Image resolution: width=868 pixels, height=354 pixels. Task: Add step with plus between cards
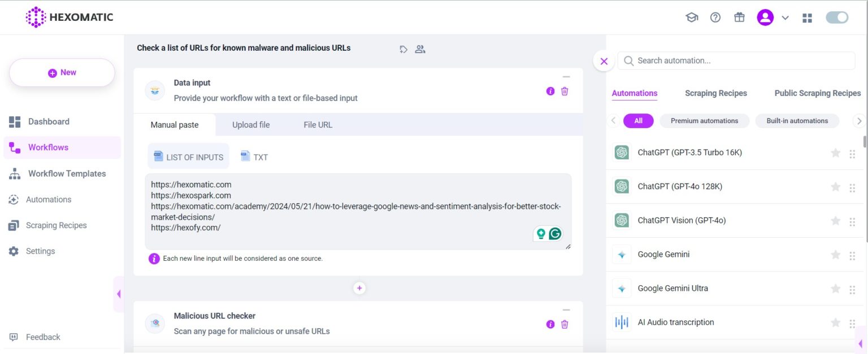[359, 289]
